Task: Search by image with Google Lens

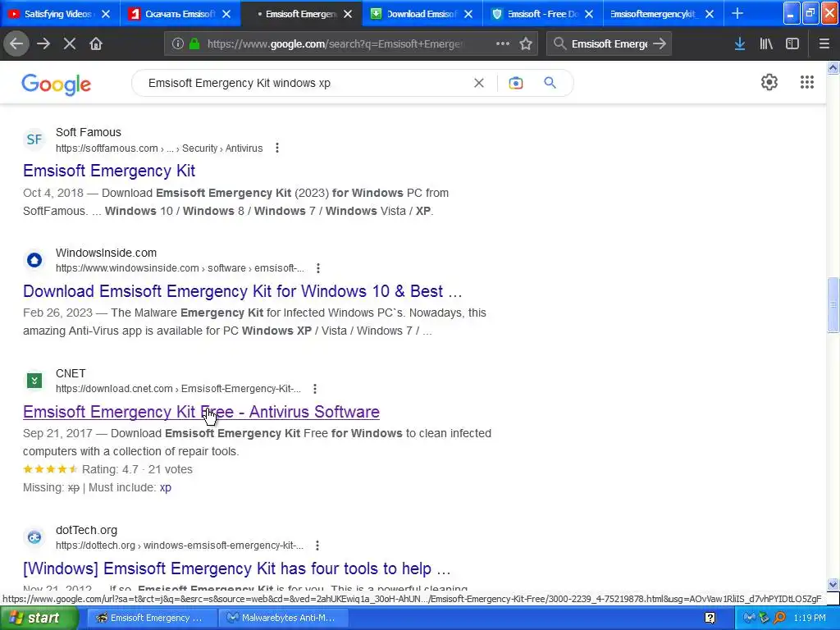Action: pos(516,83)
